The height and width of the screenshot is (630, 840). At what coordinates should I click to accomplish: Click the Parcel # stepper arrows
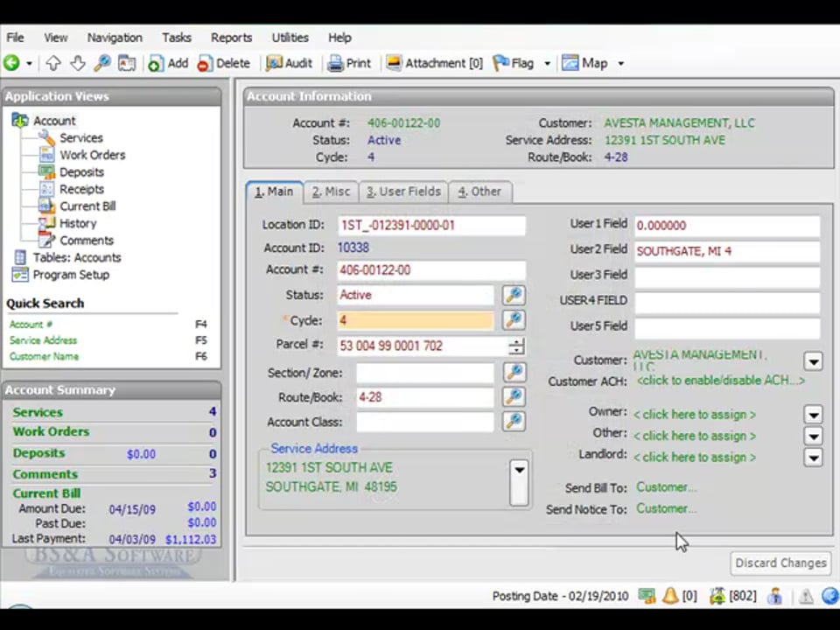pyautogui.click(x=517, y=346)
